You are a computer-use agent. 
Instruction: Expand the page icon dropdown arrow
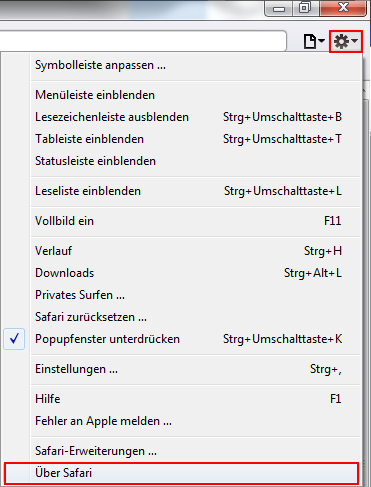click(321, 41)
